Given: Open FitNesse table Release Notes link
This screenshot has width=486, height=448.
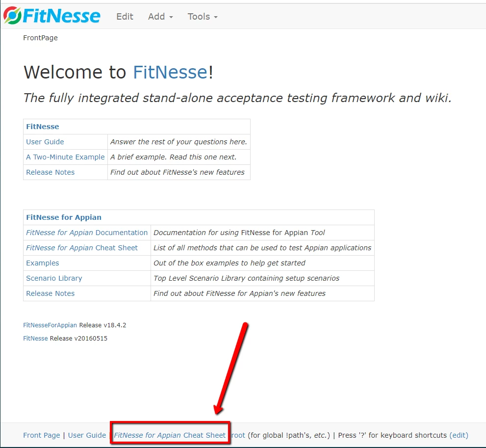Looking at the screenshot, I should point(50,172).
